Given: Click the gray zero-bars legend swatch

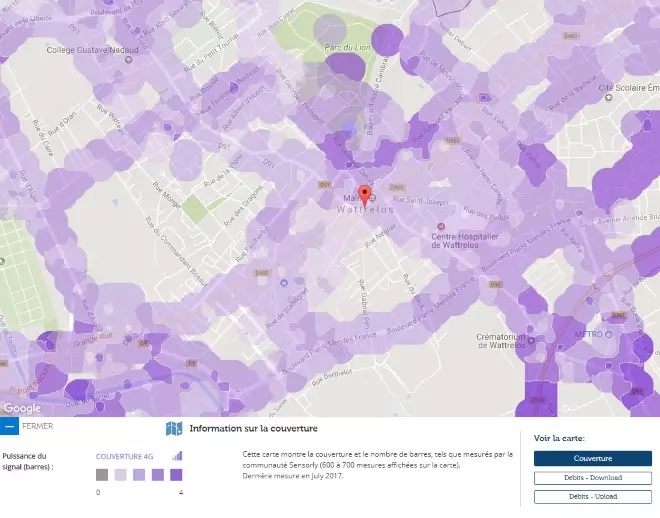Looking at the screenshot, I should click(101, 476).
